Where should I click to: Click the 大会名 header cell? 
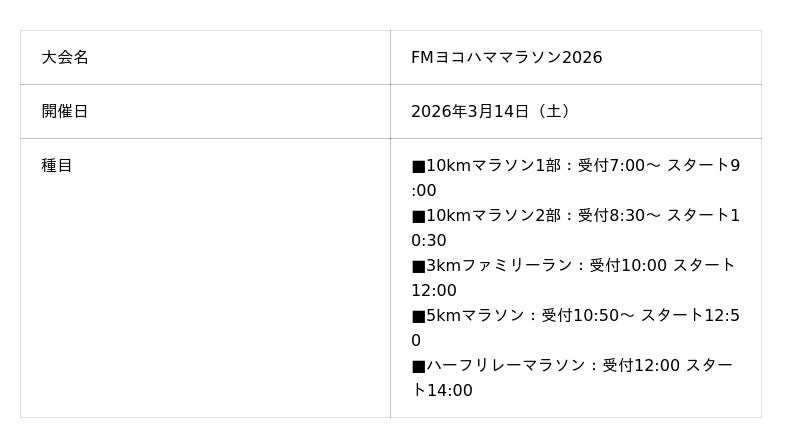65,58
